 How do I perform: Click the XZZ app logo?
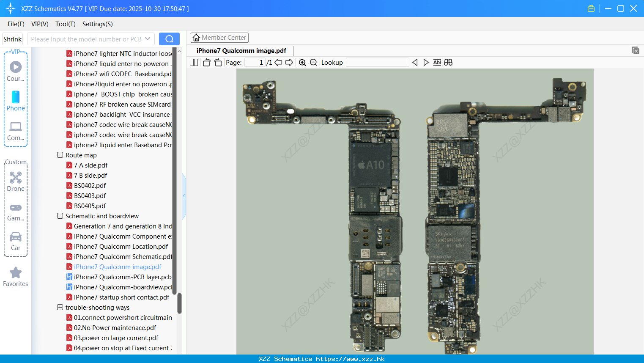click(x=11, y=8)
